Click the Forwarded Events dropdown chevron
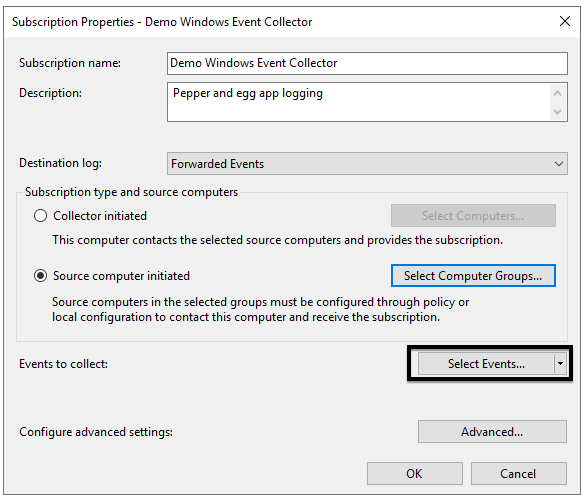The height and width of the screenshot is (495, 584). [558, 164]
